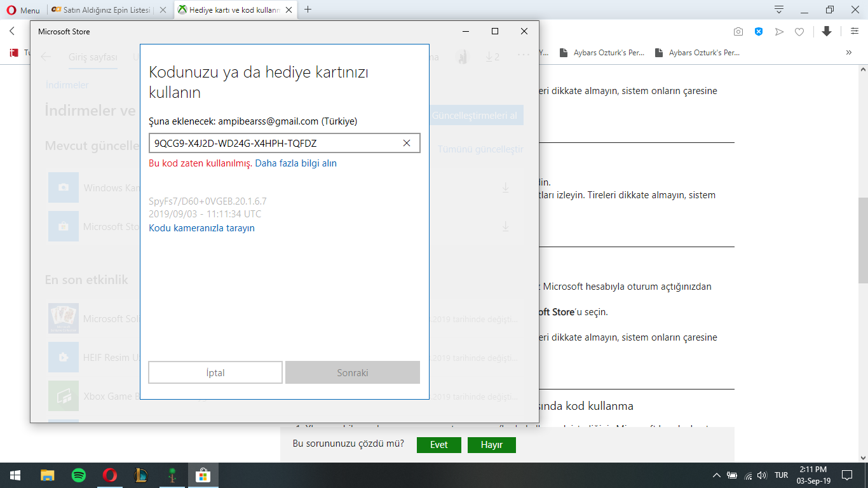
Task: Open the second Aybars Ozturk's Per... bookmark
Action: point(697,53)
